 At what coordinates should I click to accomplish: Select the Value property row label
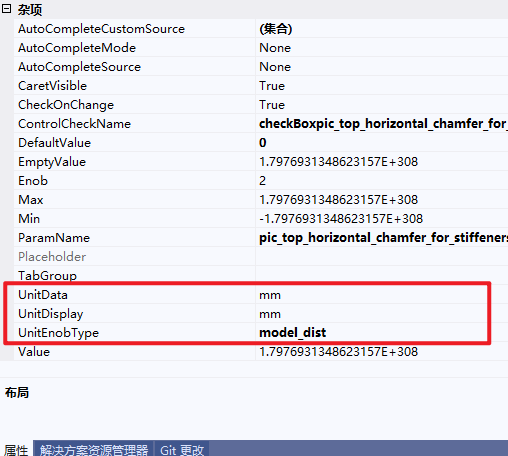[34, 352]
